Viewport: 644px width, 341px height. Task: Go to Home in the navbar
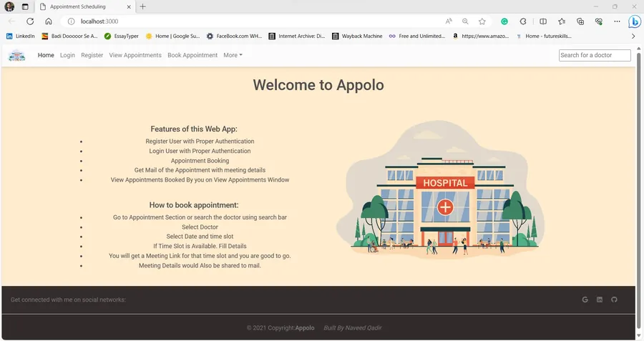[x=46, y=55]
